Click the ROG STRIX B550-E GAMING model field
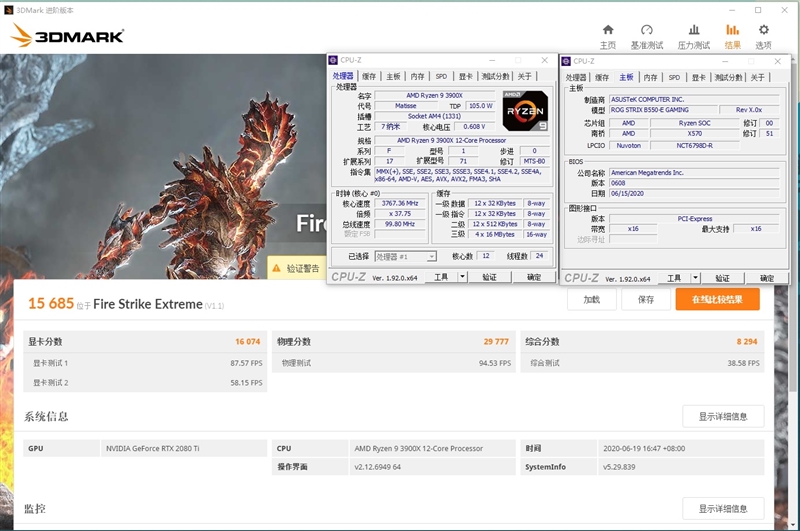Screen dimensions: 800x531 coord(663,110)
